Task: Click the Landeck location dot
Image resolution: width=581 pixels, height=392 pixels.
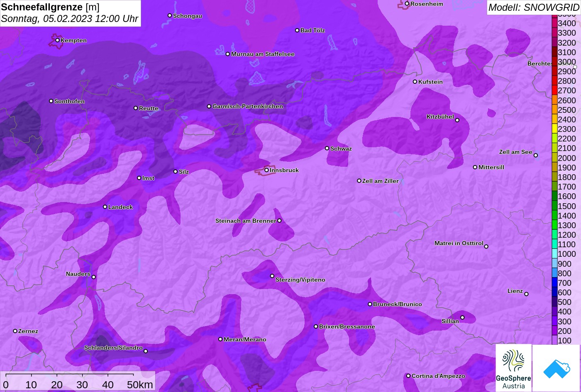Action: tap(105, 207)
